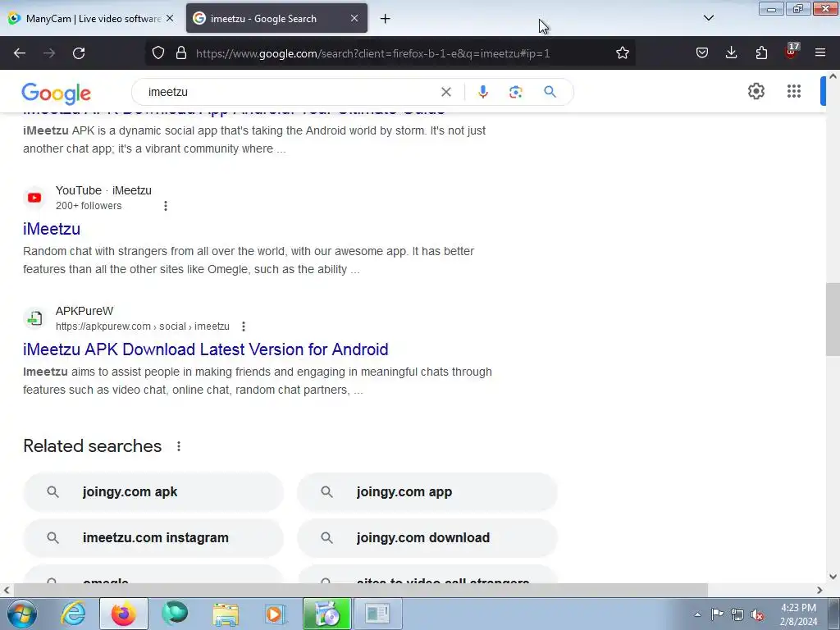
Task: Submit search with the magnifier icon
Action: (550, 92)
